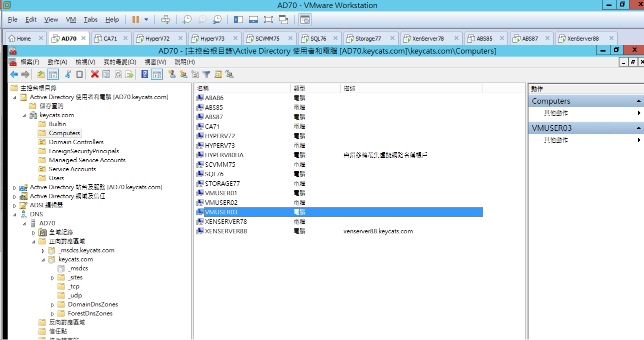Select the Domain Controllers container
Viewport: 644px width, 340px height.
(76, 142)
